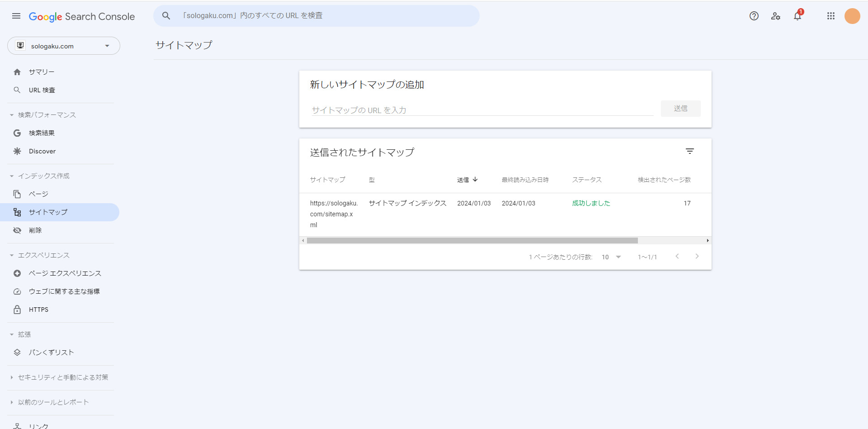Screen dimensions: 868x429
Task: Open the users and permissions icon
Action: click(776, 16)
